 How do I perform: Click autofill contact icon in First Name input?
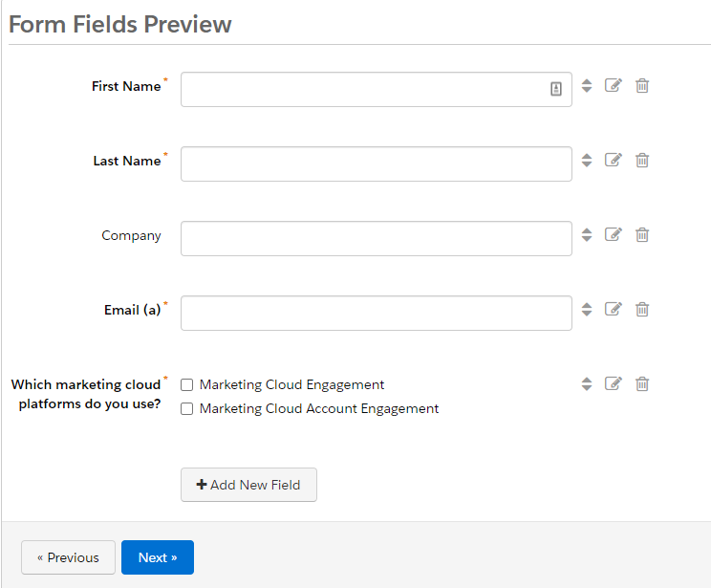pos(556,89)
